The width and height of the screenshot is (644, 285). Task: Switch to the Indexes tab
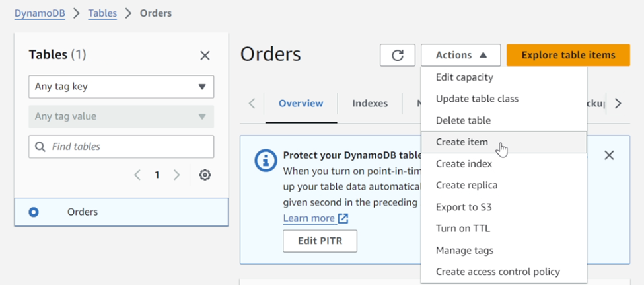(x=370, y=103)
